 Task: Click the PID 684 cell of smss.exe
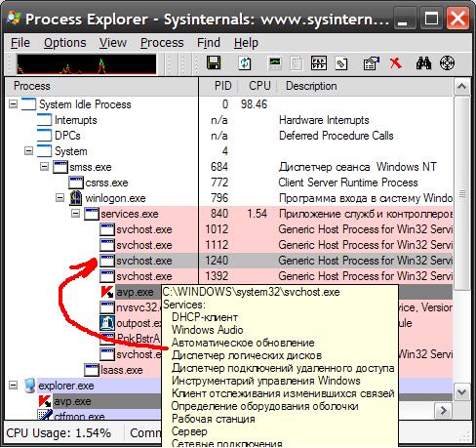[219, 167]
